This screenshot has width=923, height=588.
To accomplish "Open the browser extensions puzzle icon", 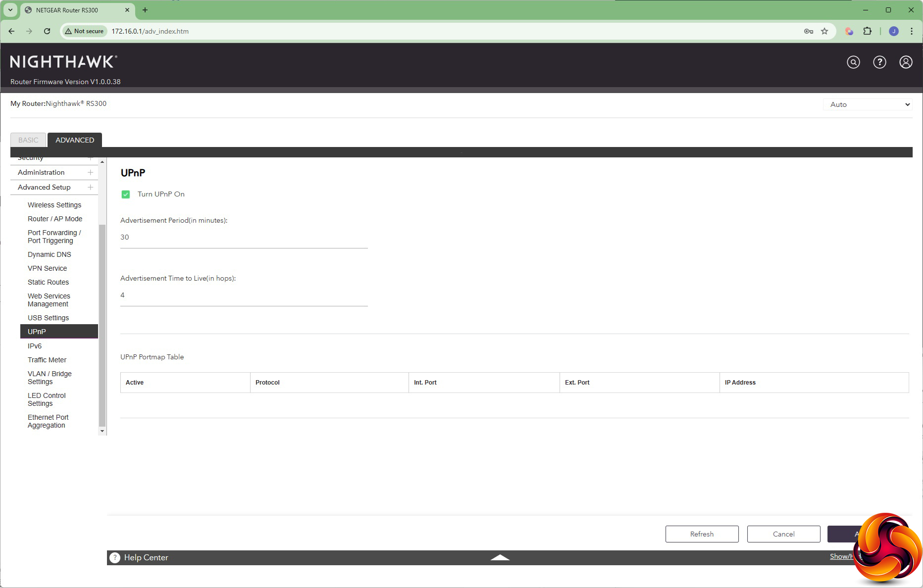I will (867, 31).
